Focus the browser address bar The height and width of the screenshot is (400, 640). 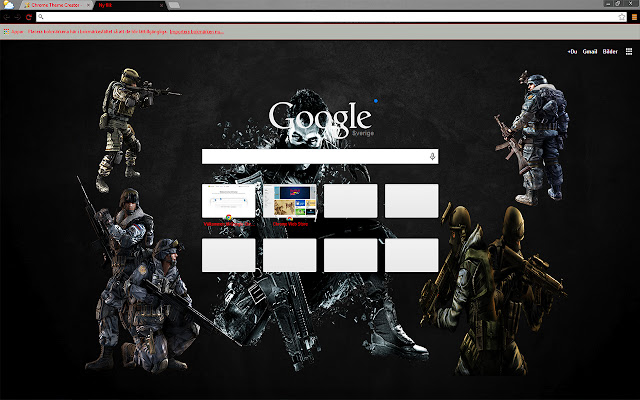click(331, 17)
